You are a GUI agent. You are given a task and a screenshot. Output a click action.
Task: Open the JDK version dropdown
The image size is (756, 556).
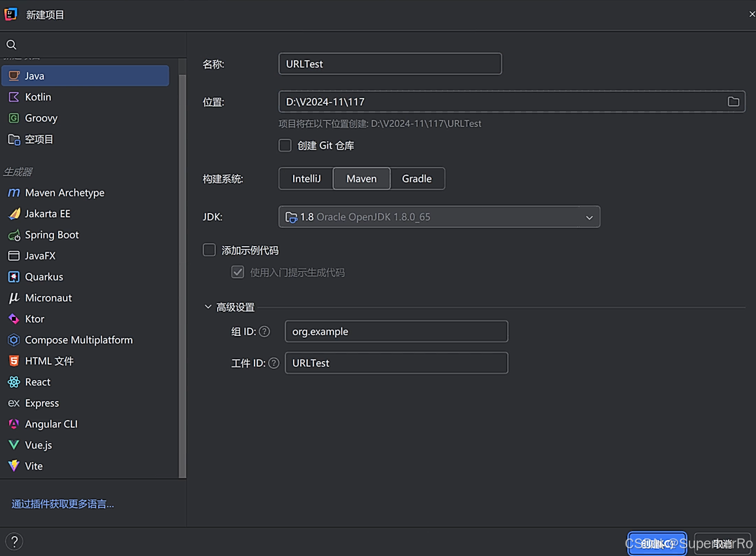(x=439, y=217)
